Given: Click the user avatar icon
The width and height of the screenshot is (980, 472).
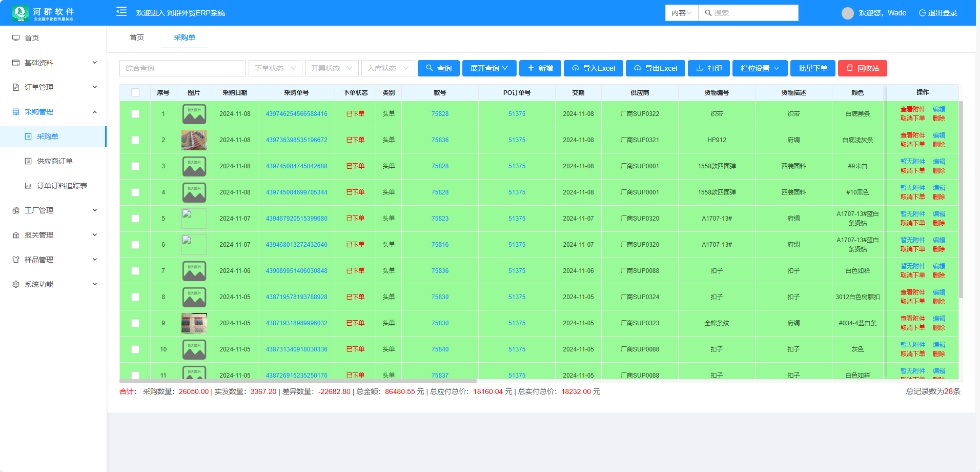Looking at the screenshot, I should click(x=847, y=13).
